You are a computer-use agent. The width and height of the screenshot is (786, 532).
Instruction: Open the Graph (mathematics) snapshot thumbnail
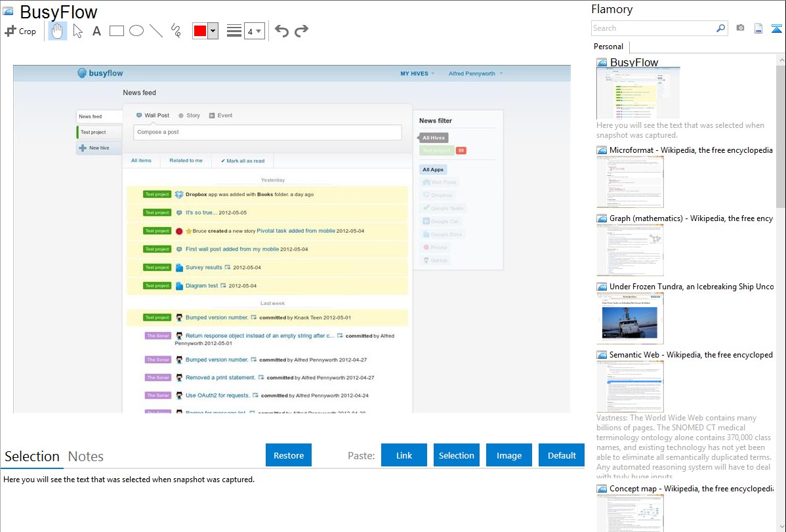tap(630, 250)
